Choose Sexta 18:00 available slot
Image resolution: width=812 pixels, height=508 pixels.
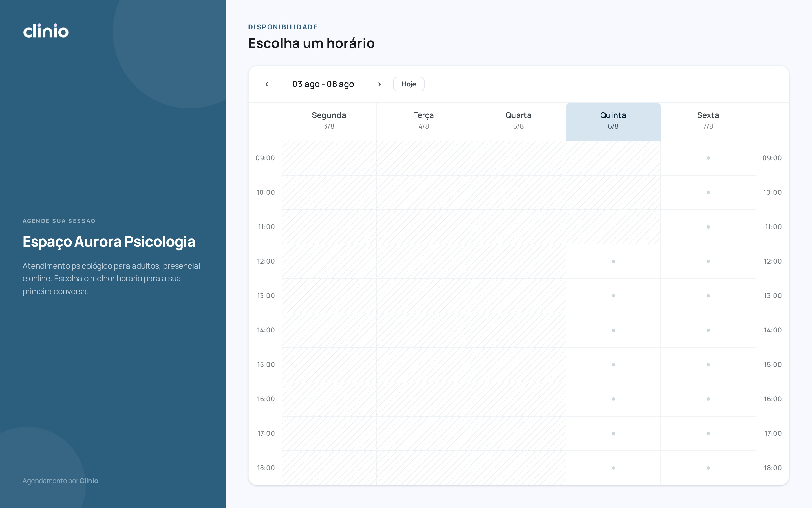point(708,468)
